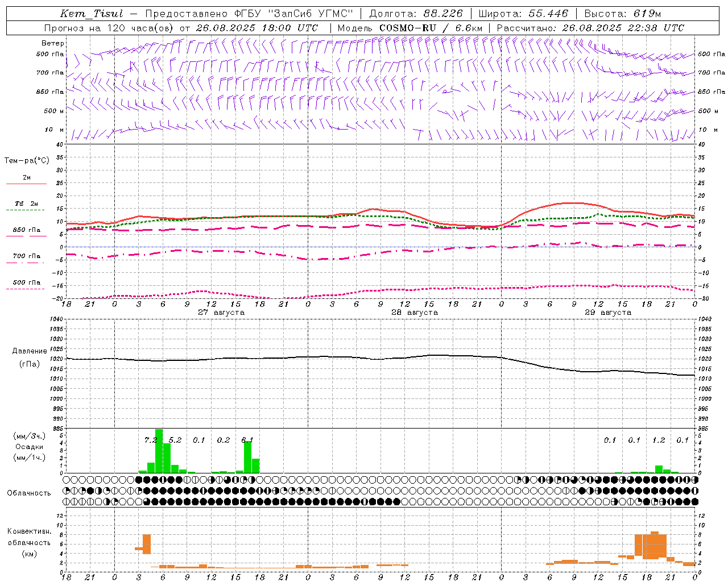Click the "Облачность" cloud cover label
Screen dimensions: 728x582
pyautogui.click(x=28, y=493)
